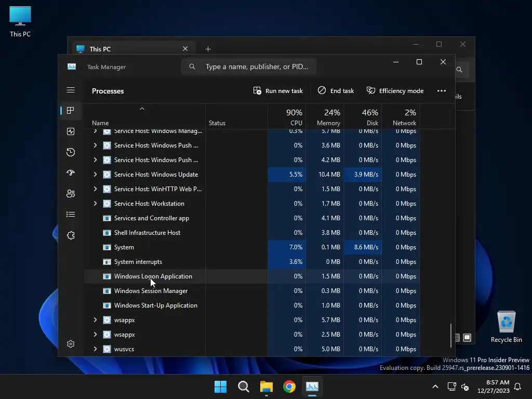Expand Service Host: Windows Update group
Screen dimensions: 532x399
pyautogui.click(x=96, y=175)
